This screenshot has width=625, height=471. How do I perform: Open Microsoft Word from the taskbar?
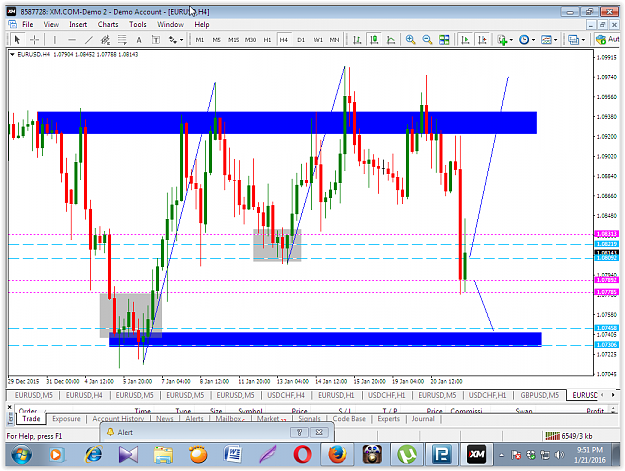point(233,454)
